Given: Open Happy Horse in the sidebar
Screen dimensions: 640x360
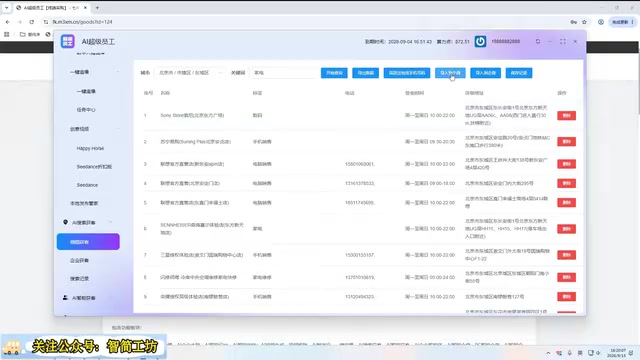Looking at the screenshot, I should point(90,148).
